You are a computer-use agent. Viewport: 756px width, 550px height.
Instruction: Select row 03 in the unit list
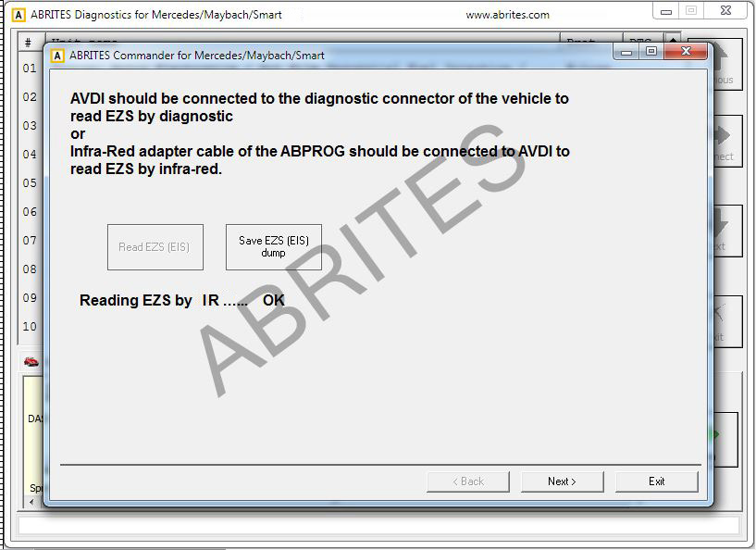pyautogui.click(x=30, y=125)
